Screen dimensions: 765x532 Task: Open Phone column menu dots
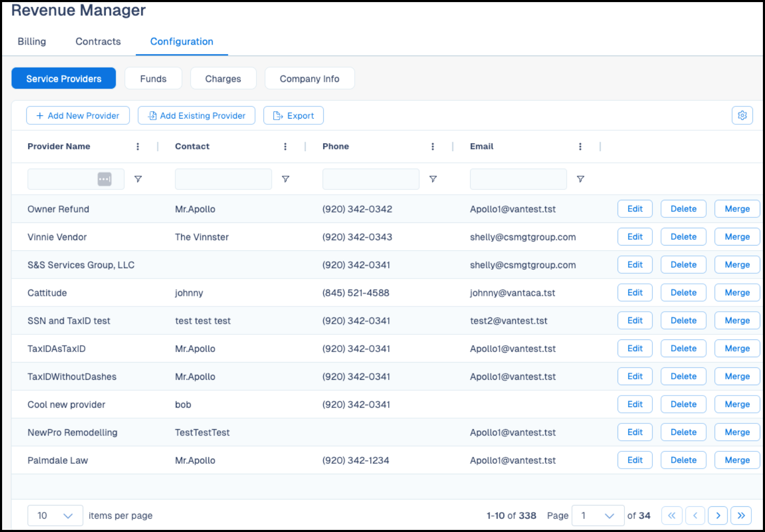[433, 146]
